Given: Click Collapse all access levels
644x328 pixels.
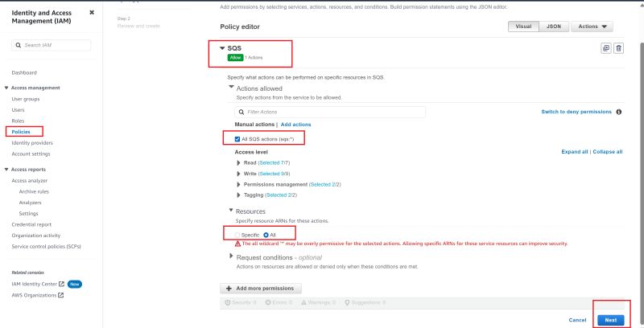Looking at the screenshot, I should pyautogui.click(x=608, y=152).
